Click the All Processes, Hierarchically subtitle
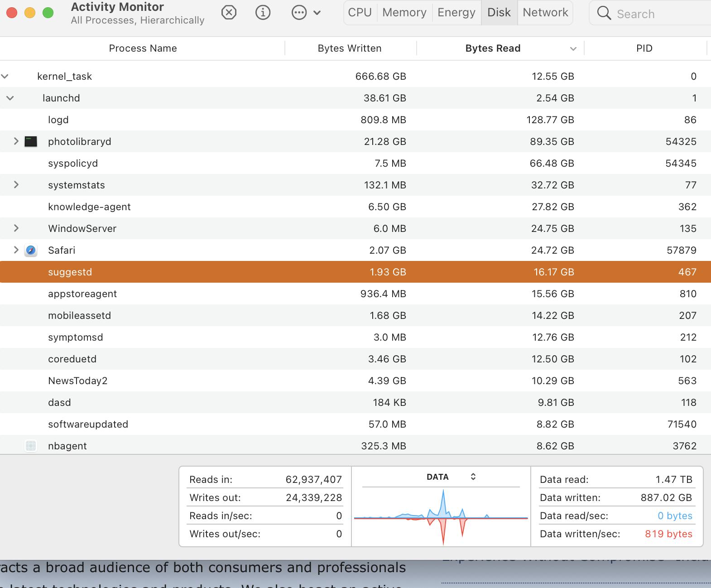Screen dimensions: 711x588 point(138,20)
